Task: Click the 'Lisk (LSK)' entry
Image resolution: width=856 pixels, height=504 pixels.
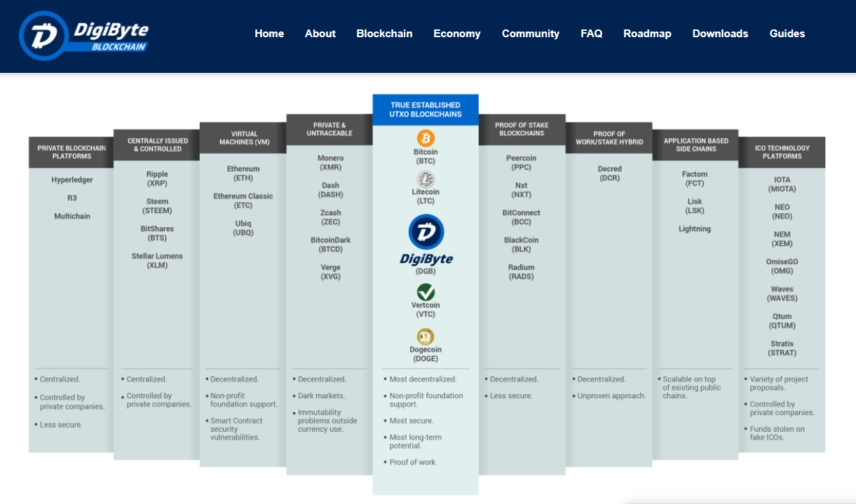Action: click(695, 206)
